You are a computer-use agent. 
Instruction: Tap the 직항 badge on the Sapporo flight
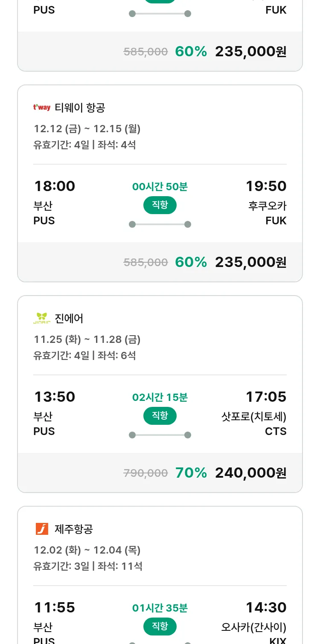coord(160,416)
